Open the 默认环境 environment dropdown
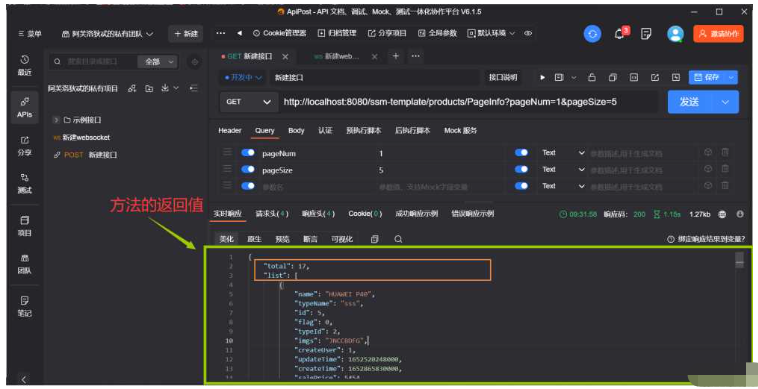The image size is (758, 389). click(x=491, y=33)
